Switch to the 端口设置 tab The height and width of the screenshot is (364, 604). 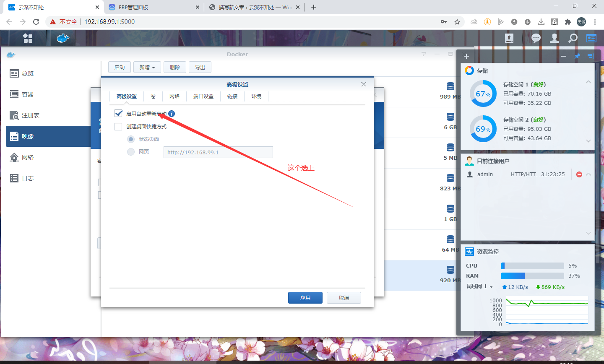pos(203,96)
